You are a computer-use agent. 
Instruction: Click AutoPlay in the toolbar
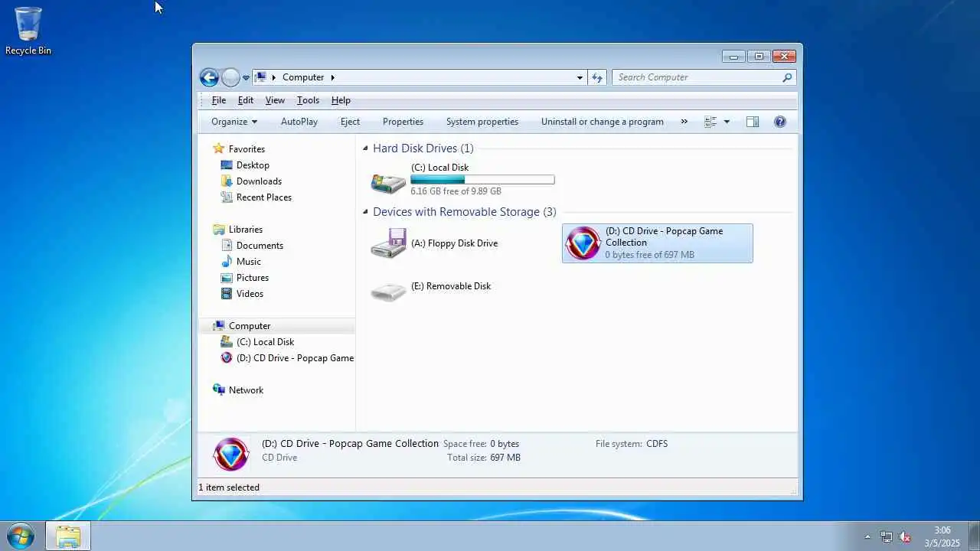click(x=299, y=122)
